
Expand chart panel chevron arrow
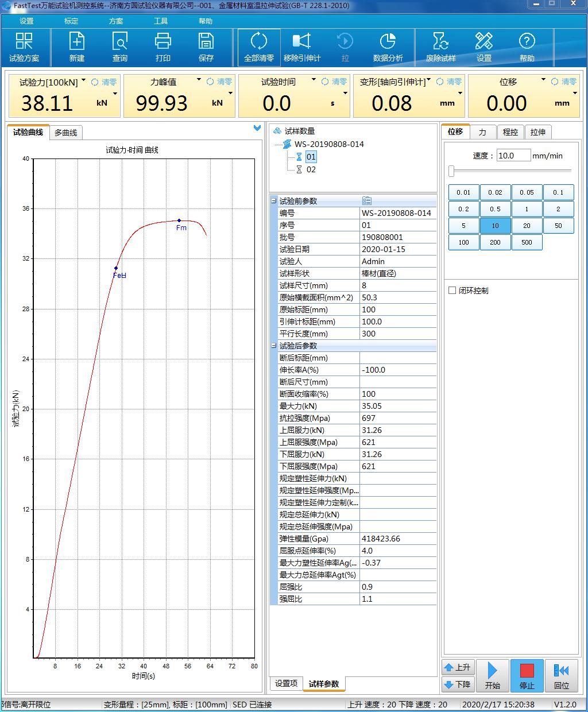257,128
